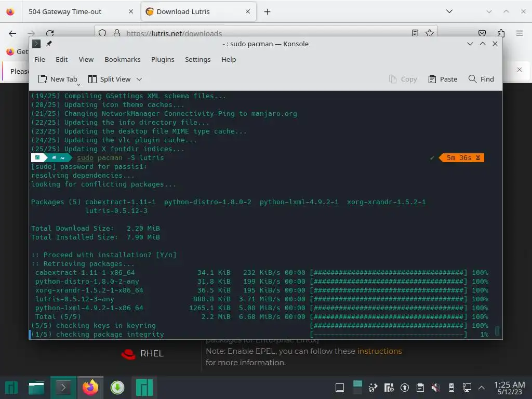Open the Bookmarks menu in Konsole
Image resolution: width=532 pixels, height=399 pixels.
pos(123,59)
